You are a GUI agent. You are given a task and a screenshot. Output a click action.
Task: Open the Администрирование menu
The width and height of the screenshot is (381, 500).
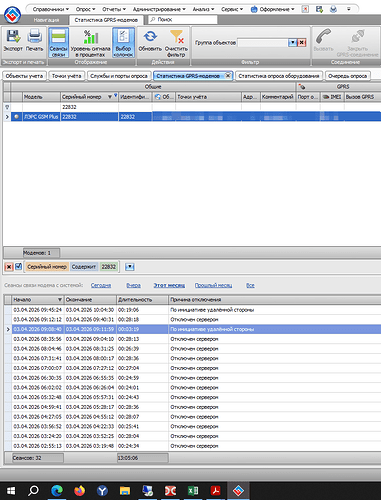(159, 9)
